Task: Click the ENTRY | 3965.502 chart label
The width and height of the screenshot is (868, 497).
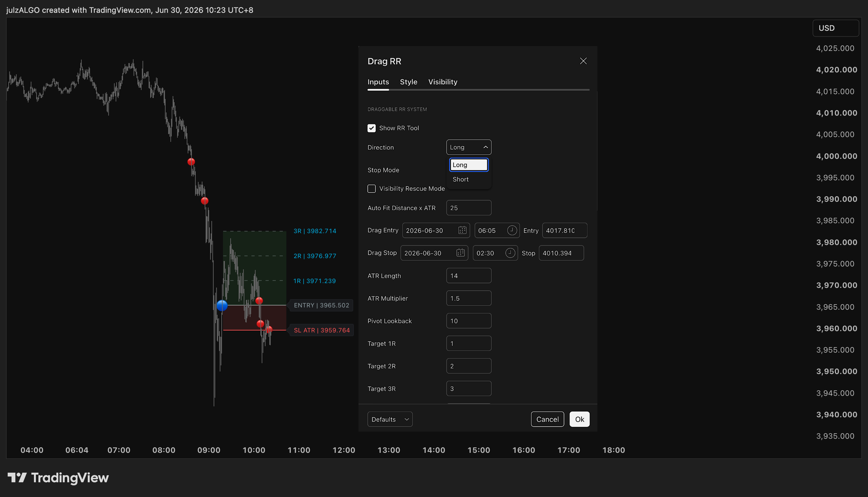Action: click(321, 305)
